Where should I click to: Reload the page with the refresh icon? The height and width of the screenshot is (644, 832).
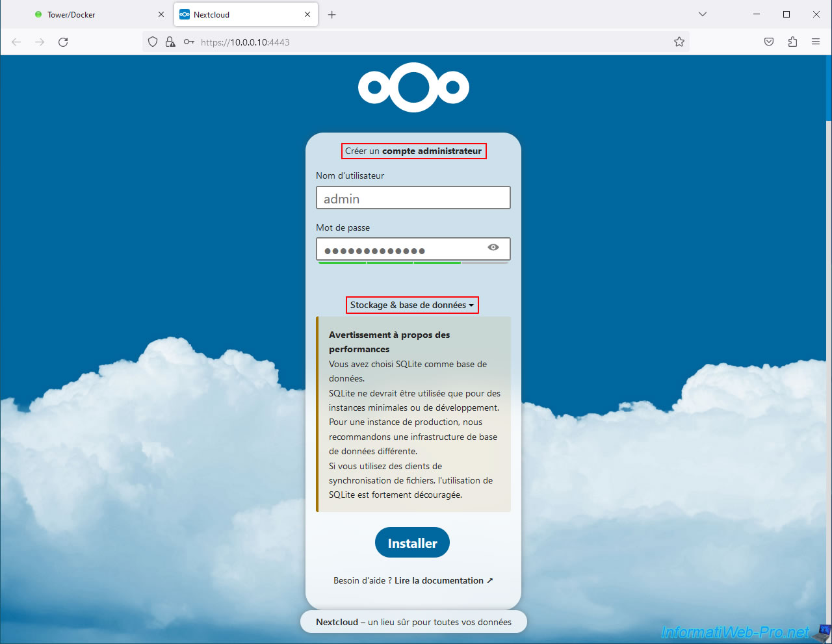click(x=63, y=42)
